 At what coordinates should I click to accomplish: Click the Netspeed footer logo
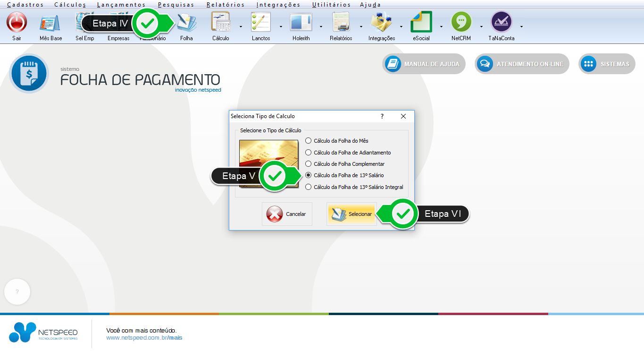43,332
